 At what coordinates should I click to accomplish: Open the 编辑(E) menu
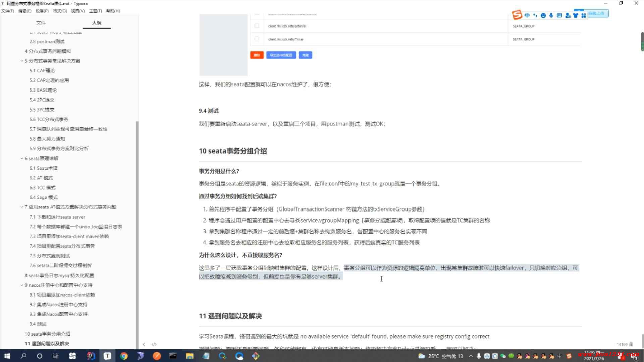click(25, 11)
